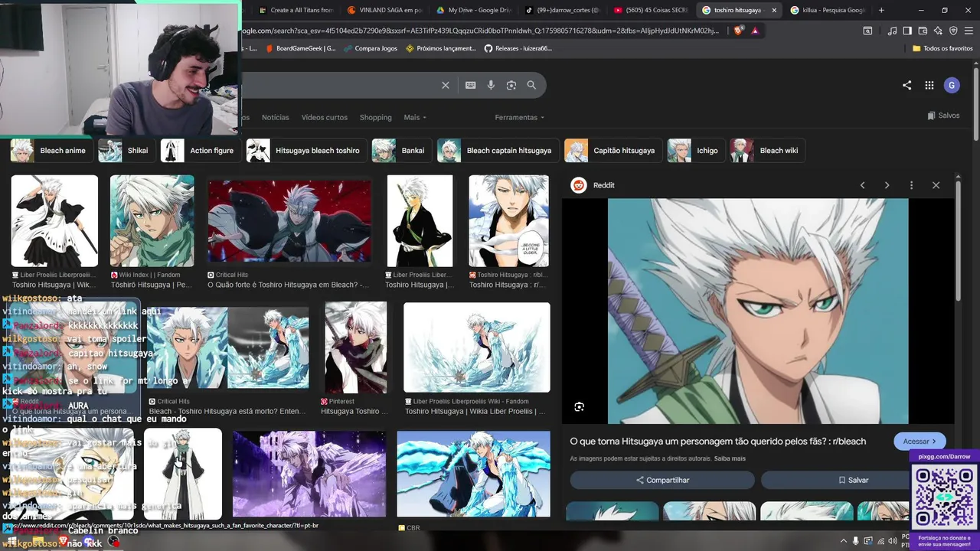Switch to the 45 Coisas SECRETAS tab
Image resolution: width=980 pixels, height=551 pixels.
point(650,10)
